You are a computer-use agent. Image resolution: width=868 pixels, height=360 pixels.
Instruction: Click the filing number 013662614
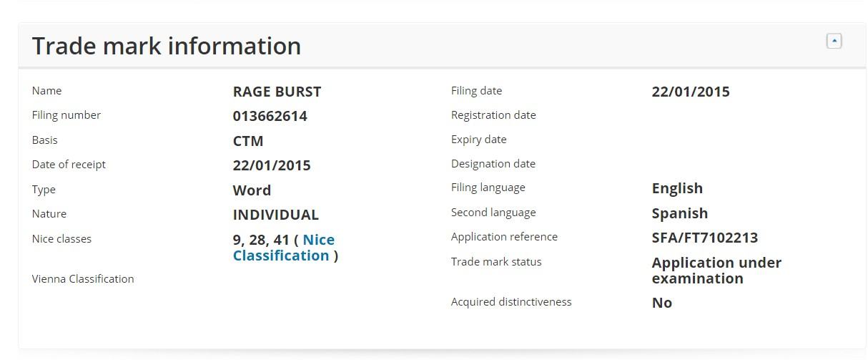(270, 116)
